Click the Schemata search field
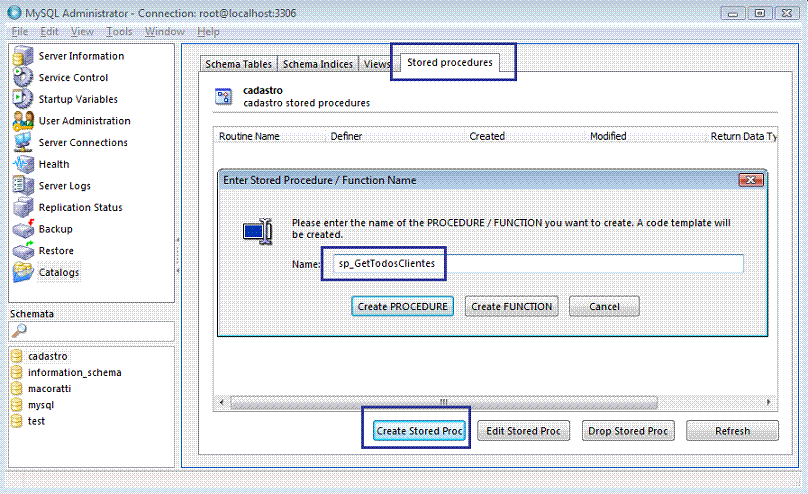 pyautogui.click(x=92, y=331)
